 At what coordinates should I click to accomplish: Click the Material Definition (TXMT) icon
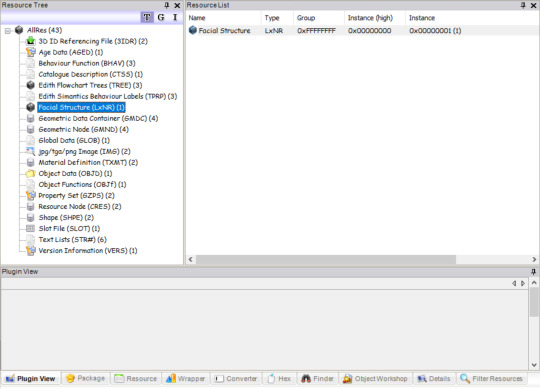click(x=31, y=162)
